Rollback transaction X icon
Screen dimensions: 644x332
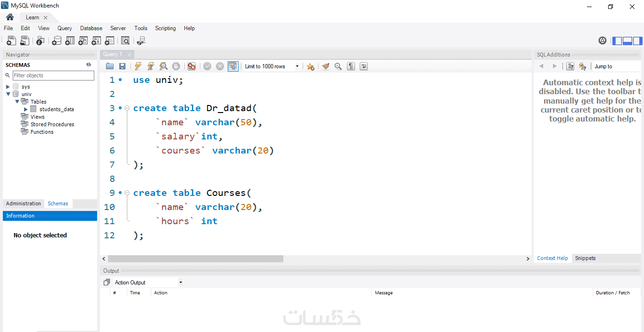coord(220,66)
